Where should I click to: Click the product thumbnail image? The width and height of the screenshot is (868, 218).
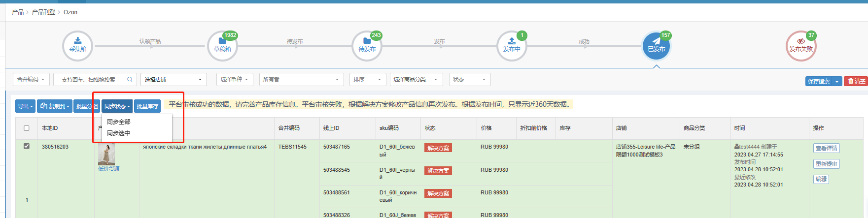pyautogui.click(x=106, y=155)
